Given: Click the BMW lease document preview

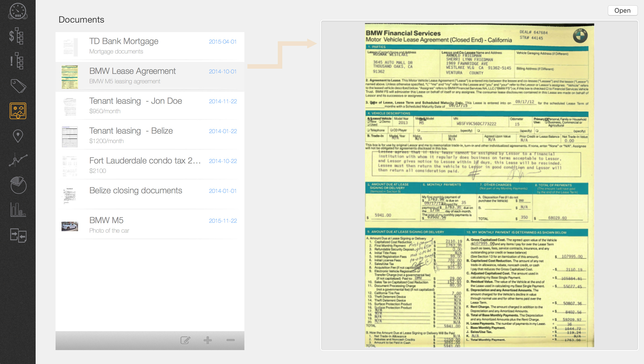Looking at the screenshot, I should pyautogui.click(x=479, y=185).
